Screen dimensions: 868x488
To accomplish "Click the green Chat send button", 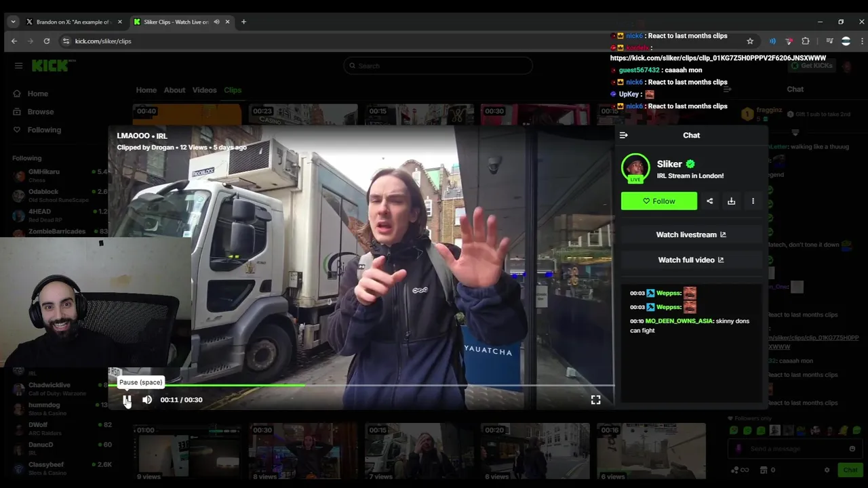I will click(850, 470).
